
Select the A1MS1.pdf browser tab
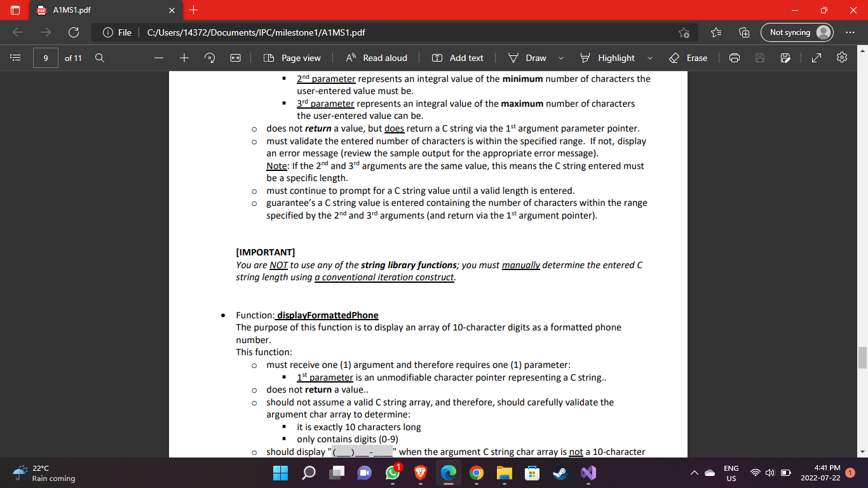[x=105, y=11]
